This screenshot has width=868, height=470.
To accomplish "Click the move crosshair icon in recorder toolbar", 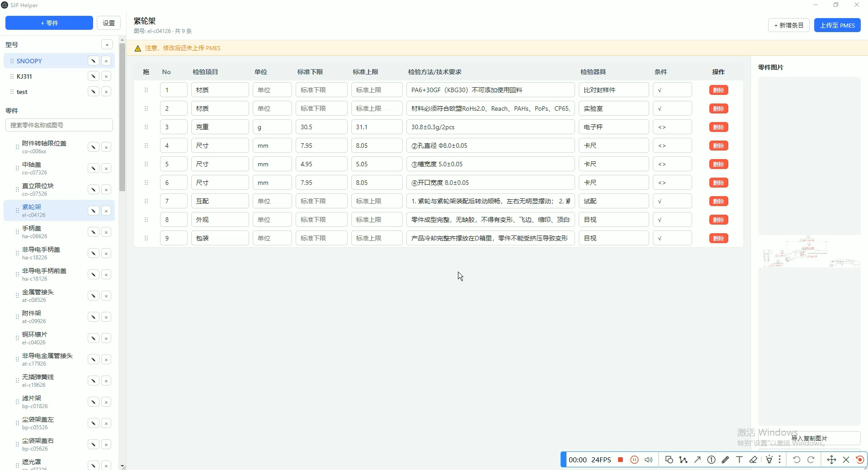I will 831,460.
